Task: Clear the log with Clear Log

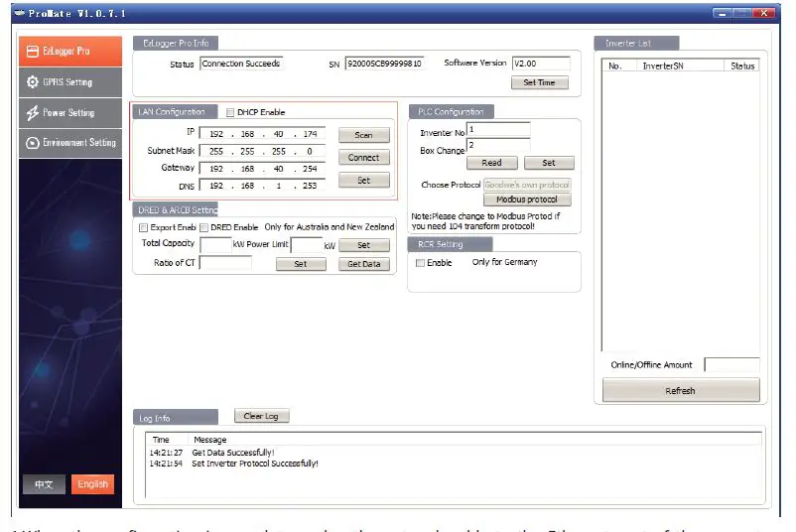Action: click(261, 416)
